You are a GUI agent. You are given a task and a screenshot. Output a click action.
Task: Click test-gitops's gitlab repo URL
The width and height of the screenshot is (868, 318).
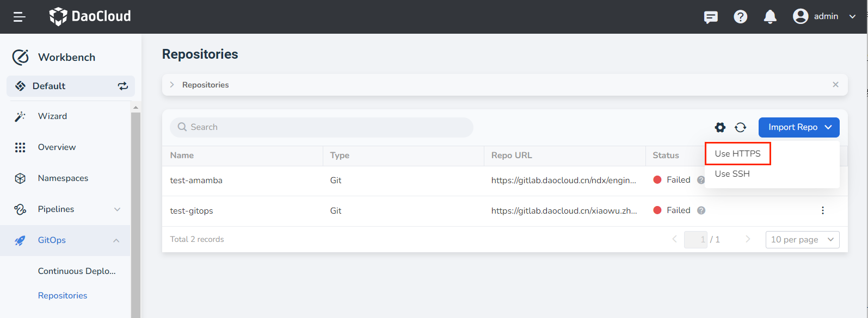564,211
